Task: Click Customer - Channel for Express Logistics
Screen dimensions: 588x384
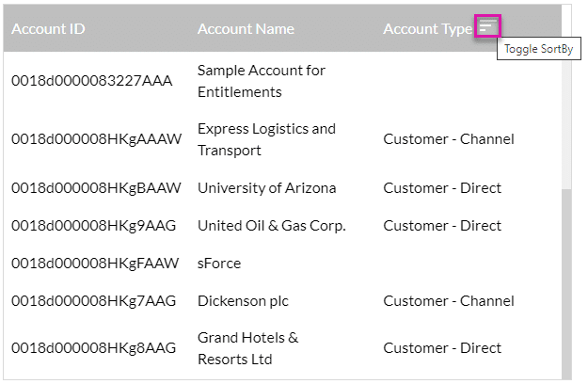Action: 449,139
